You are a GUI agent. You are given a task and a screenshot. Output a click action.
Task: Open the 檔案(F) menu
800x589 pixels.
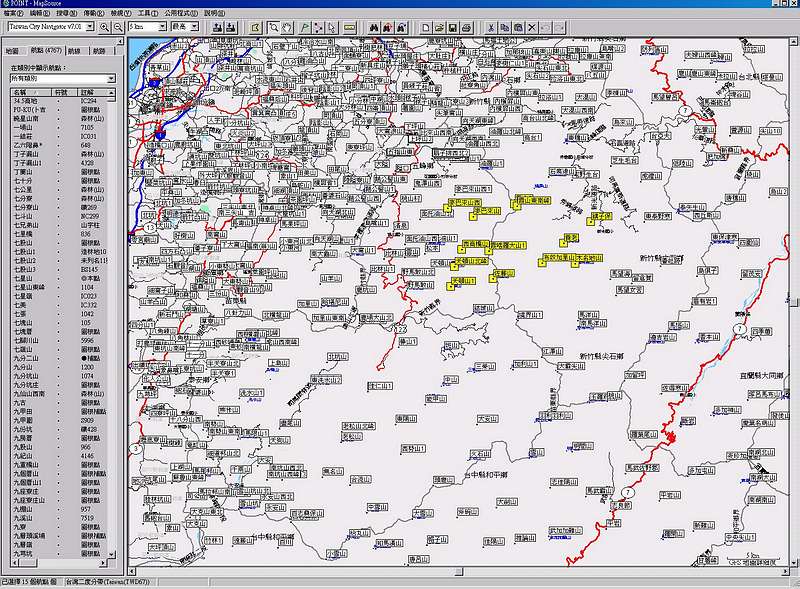(x=14, y=13)
